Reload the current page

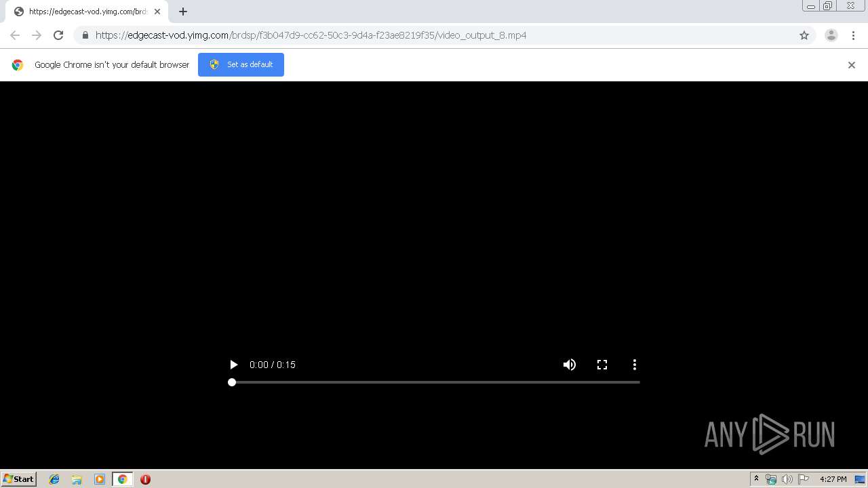coord(58,35)
